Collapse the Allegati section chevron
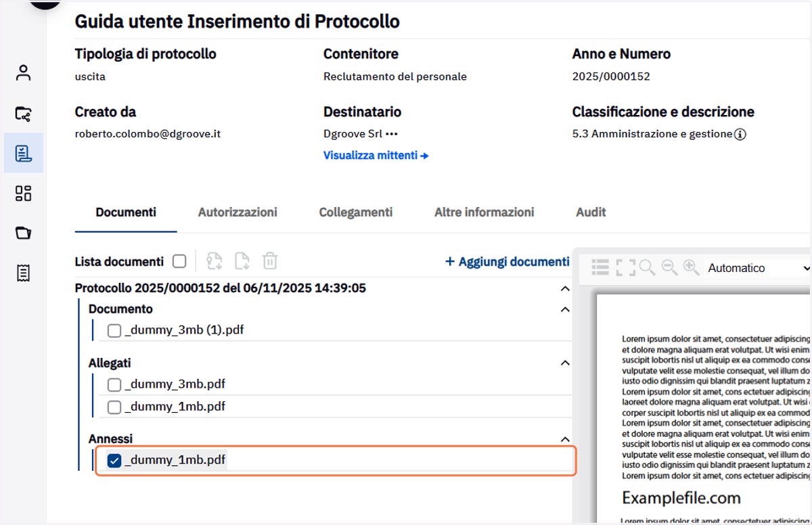The height and width of the screenshot is (525, 812). 565,363
